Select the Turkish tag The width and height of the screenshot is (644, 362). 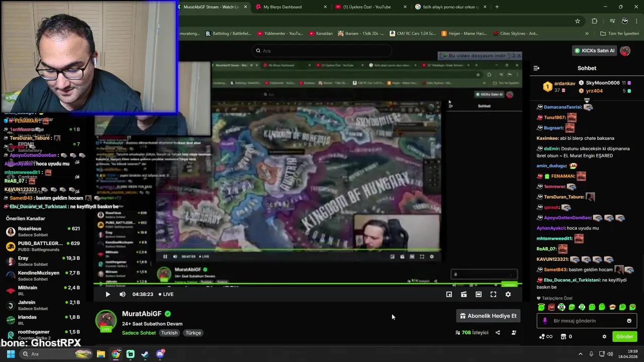[169, 333]
